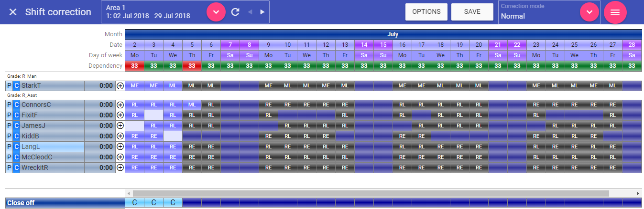Viewport: 644px width, 209px height.
Task: Click the OPTIONS button
Action: pos(426,12)
